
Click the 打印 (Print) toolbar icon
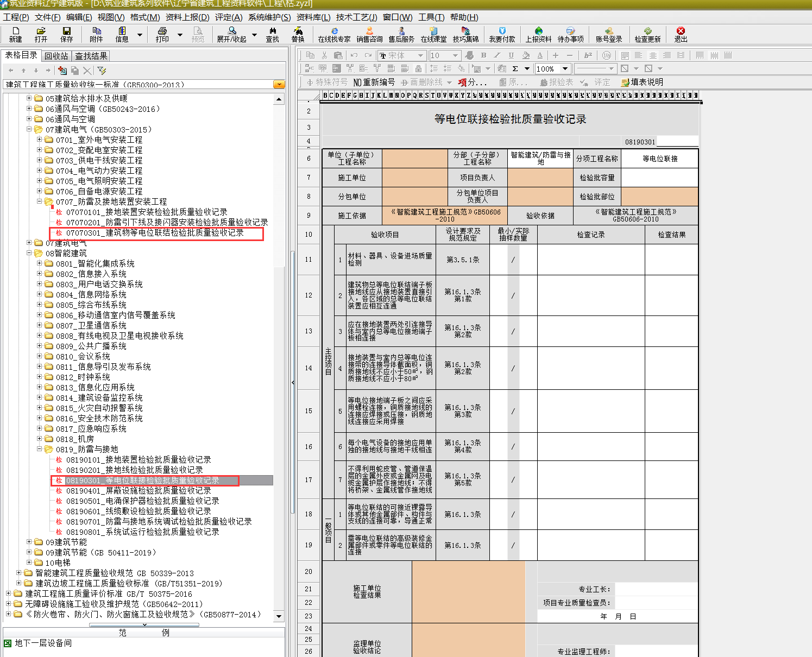[162, 35]
